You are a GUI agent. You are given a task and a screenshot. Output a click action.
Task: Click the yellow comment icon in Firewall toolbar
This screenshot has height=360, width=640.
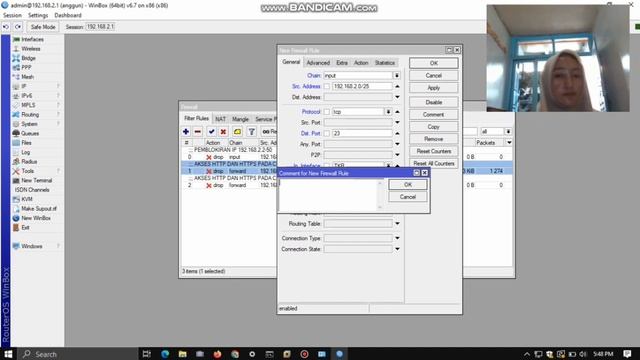[237, 131]
